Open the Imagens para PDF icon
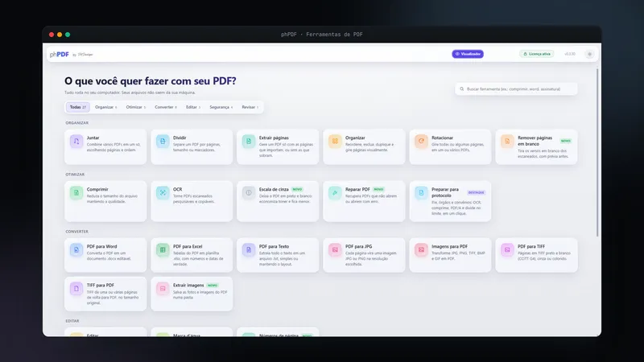 421,249
